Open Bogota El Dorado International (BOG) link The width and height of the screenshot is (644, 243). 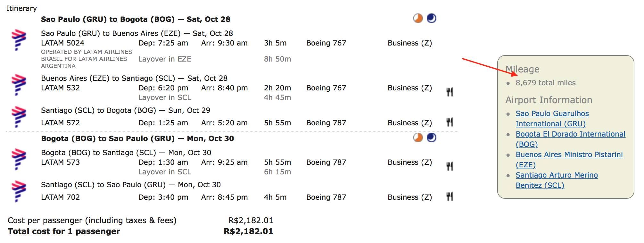(x=570, y=139)
